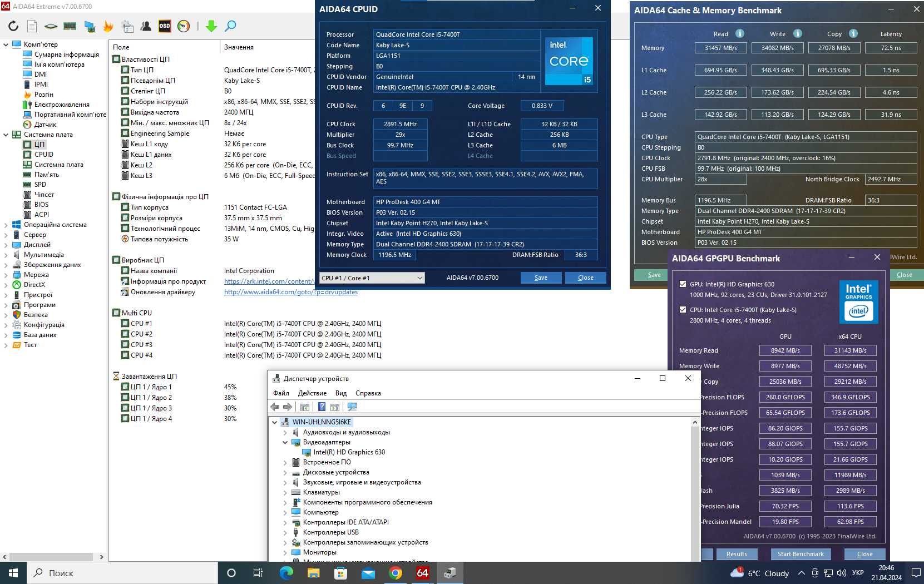Click the properties grid icon in Device Manager toolbar
This screenshot has height=584, width=924.
304,407
